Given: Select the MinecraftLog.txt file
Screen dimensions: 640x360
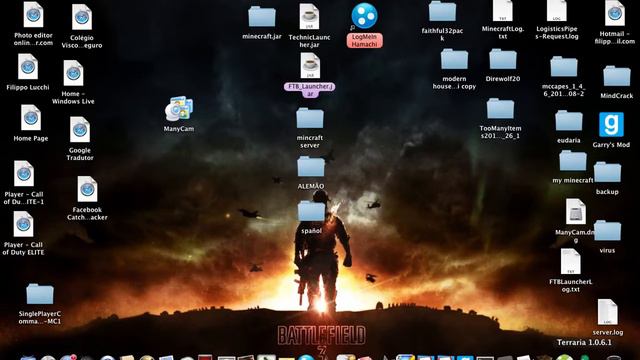Looking at the screenshot, I should click(502, 11).
